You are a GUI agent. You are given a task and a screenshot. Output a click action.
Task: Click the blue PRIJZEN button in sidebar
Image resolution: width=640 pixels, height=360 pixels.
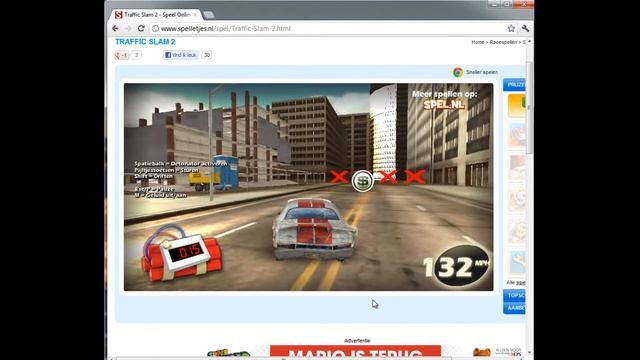coord(514,84)
